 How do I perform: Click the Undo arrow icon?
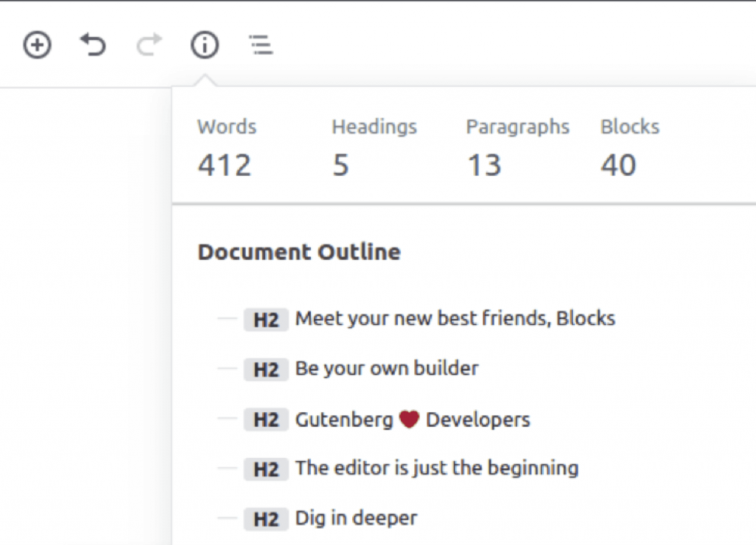(x=92, y=45)
